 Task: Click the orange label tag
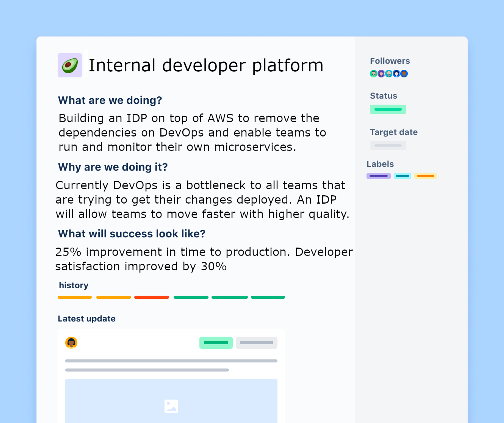pyautogui.click(x=425, y=176)
